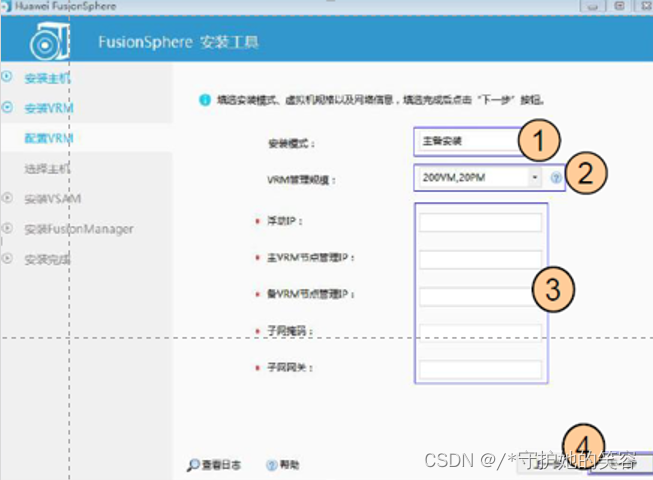
Task: Click the step icon beside 安装完成
Action: click(7, 258)
